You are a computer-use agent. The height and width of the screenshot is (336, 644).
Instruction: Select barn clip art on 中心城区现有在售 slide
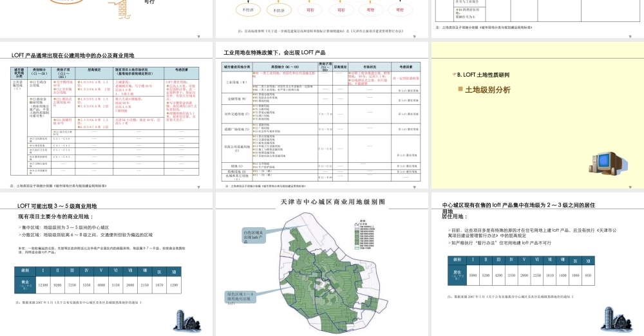pyautogui.click(x=618, y=319)
